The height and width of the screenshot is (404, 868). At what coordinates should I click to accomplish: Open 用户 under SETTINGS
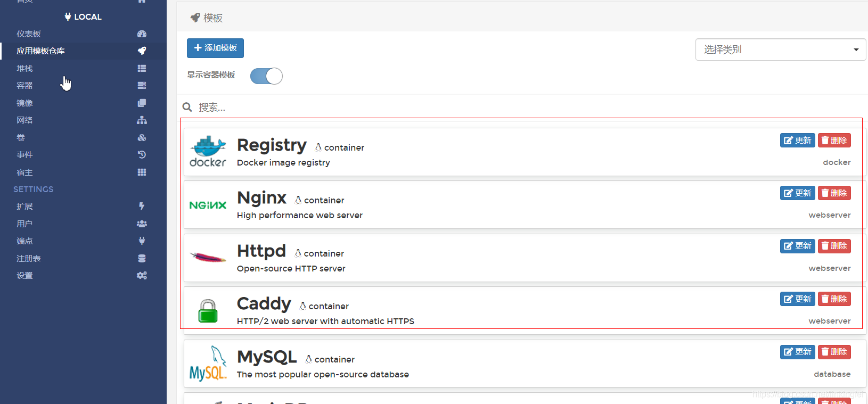coord(24,224)
